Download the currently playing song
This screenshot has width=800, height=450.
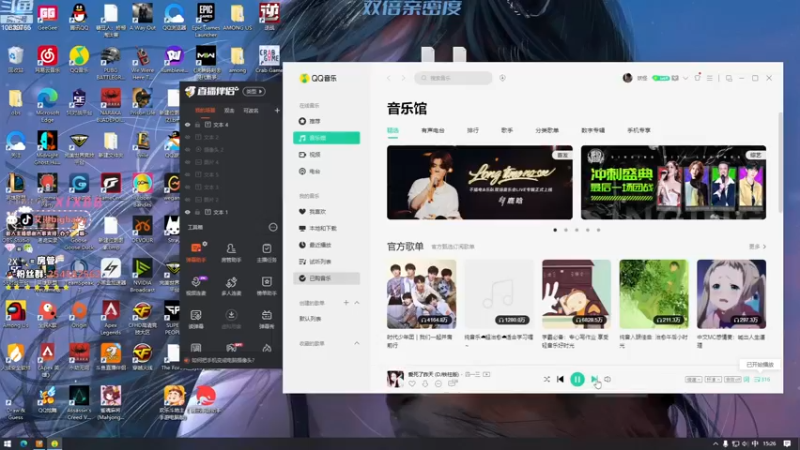click(x=425, y=384)
